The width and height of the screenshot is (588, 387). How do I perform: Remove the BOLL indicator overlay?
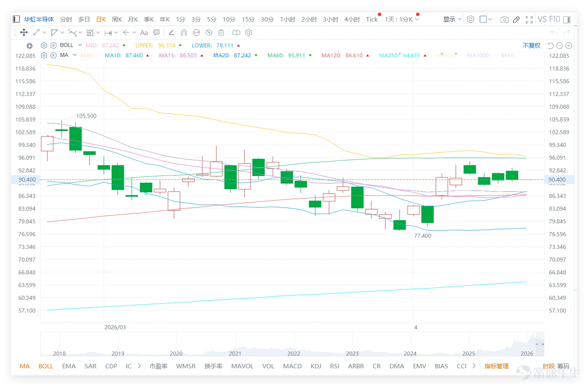pyautogui.click(x=53, y=45)
